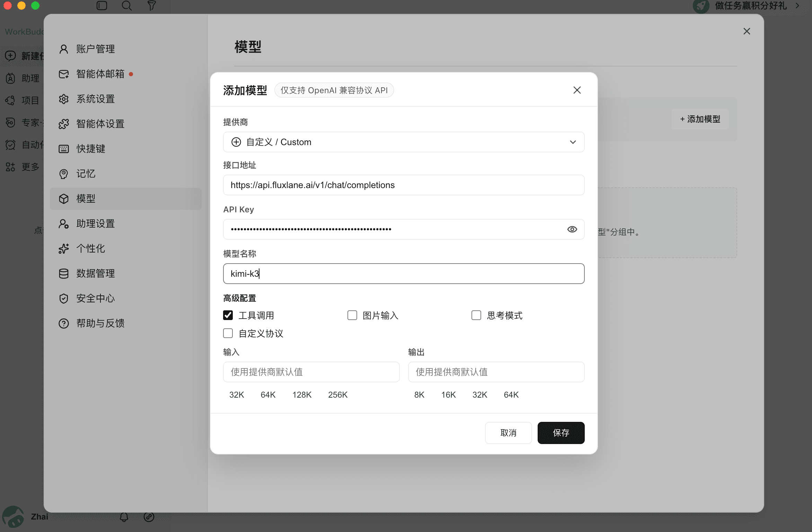Click the 输出 token limit field

click(496, 372)
